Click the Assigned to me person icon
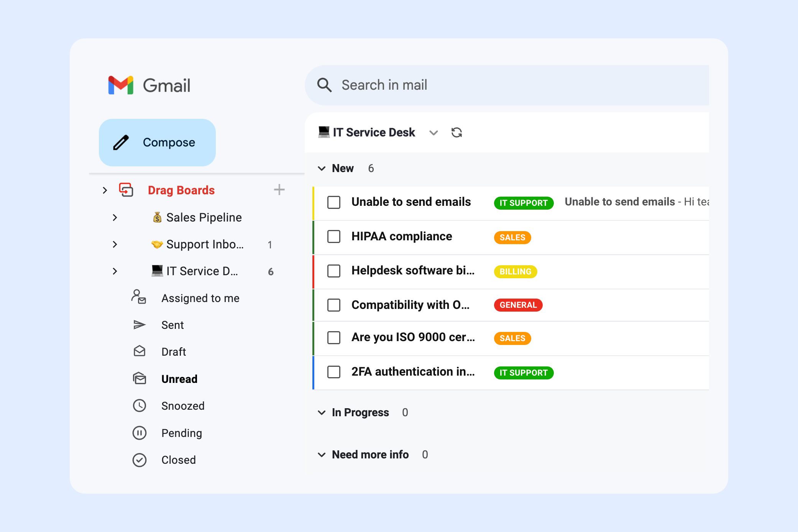The image size is (798, 532). 139,297
